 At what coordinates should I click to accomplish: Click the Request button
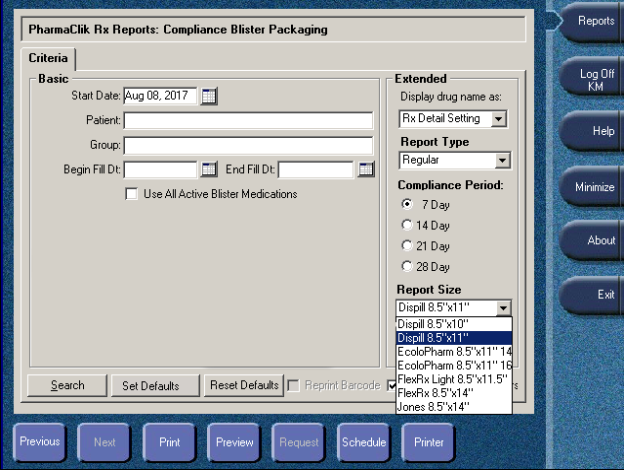pos(299,442)
